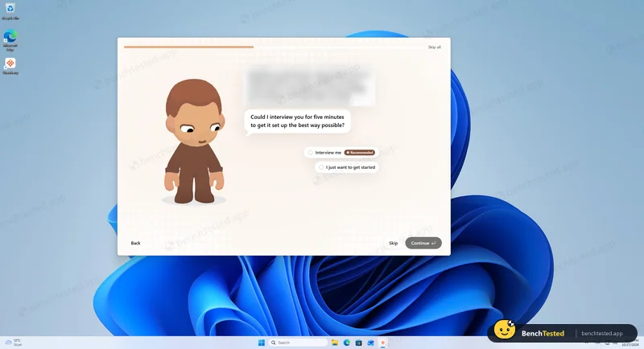644x349 pixels.
Task: Click the Recommended badge
Action: coord(359,153)
